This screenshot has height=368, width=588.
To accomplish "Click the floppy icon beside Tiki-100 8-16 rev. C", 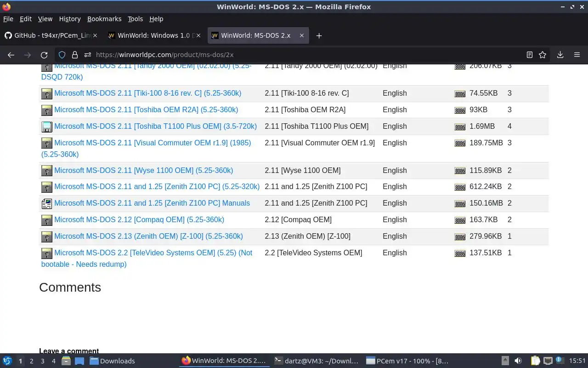I will click(47, 94).
